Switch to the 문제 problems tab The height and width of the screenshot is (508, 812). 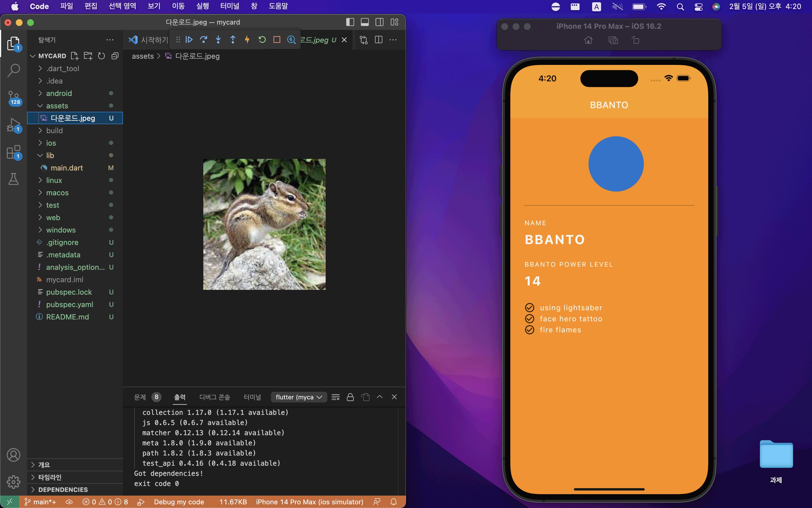[x=147, y=397]
